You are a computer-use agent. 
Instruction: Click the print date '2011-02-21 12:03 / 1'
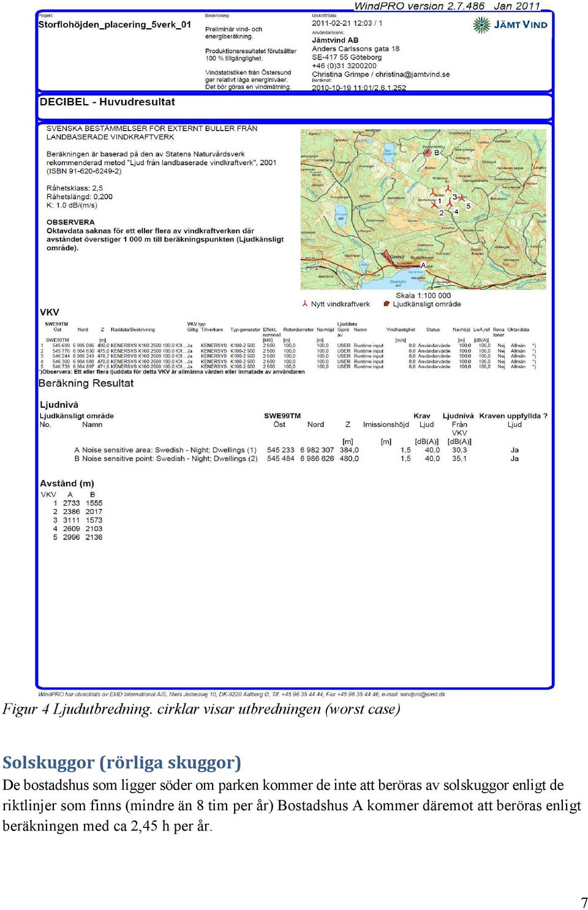point(347,23)
